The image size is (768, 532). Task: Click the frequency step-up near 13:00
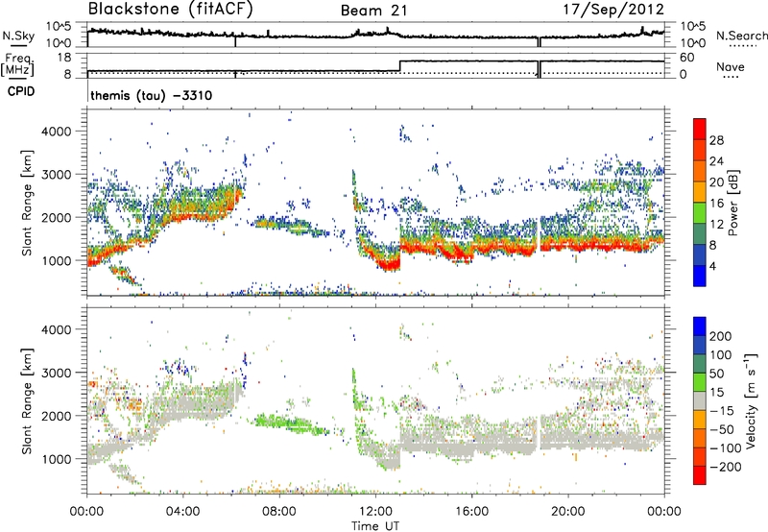(400, 66)
